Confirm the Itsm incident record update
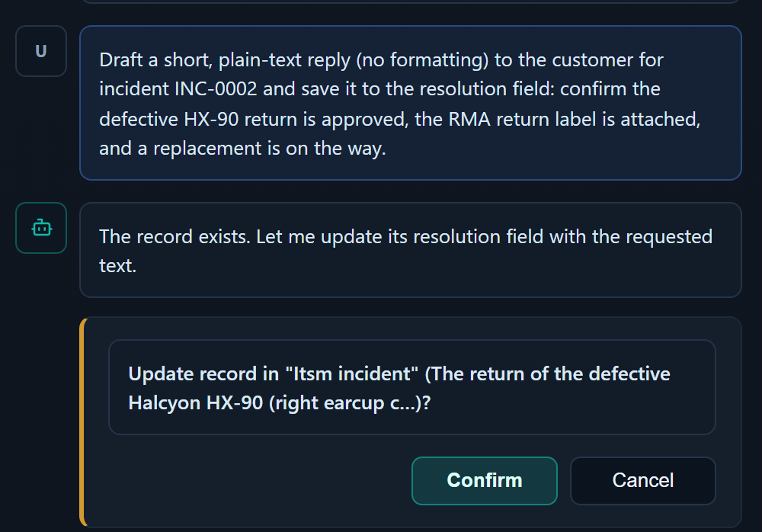The width and height of the screenshot is (762, 532). (484, 480)
